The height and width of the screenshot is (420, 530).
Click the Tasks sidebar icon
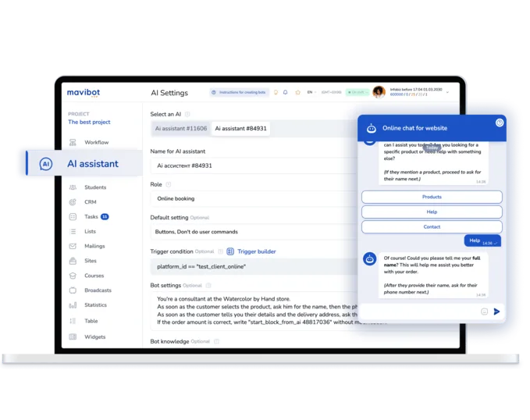[x=73, y=217]
